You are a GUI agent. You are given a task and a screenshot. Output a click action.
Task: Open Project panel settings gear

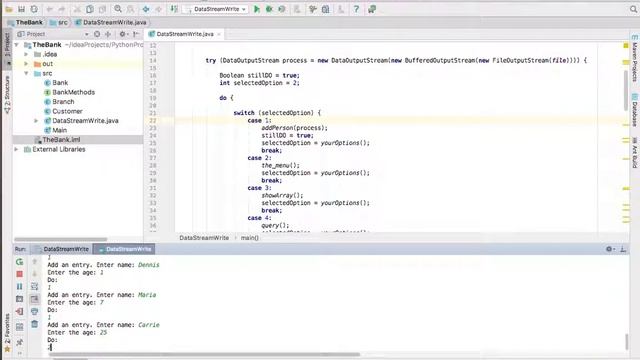[123, 34]
